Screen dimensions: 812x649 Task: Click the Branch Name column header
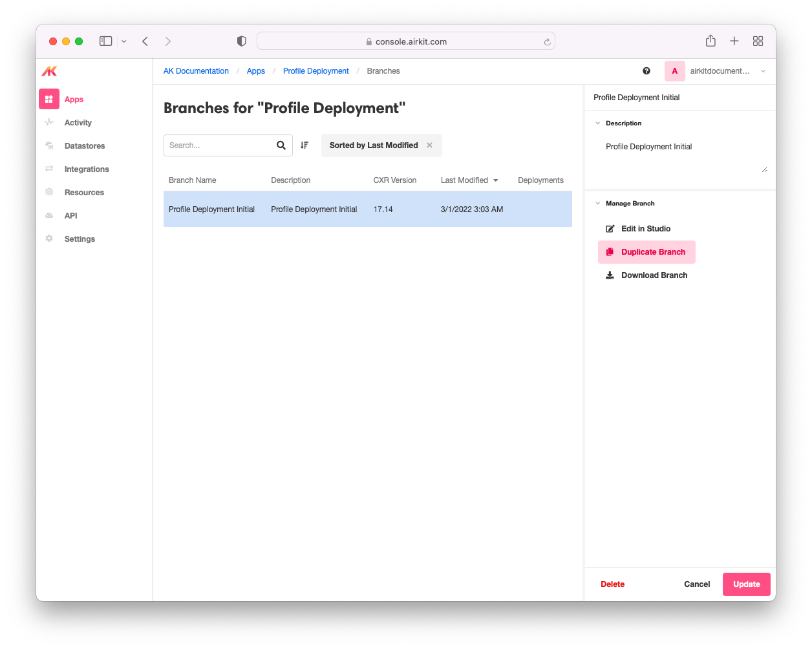(193, 180)
